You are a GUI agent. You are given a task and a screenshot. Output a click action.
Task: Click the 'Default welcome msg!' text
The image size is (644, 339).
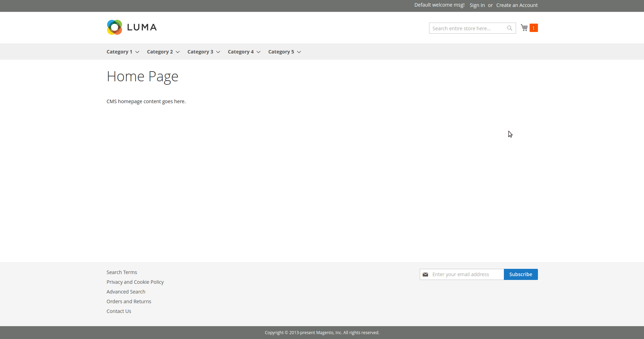point(439,5)
